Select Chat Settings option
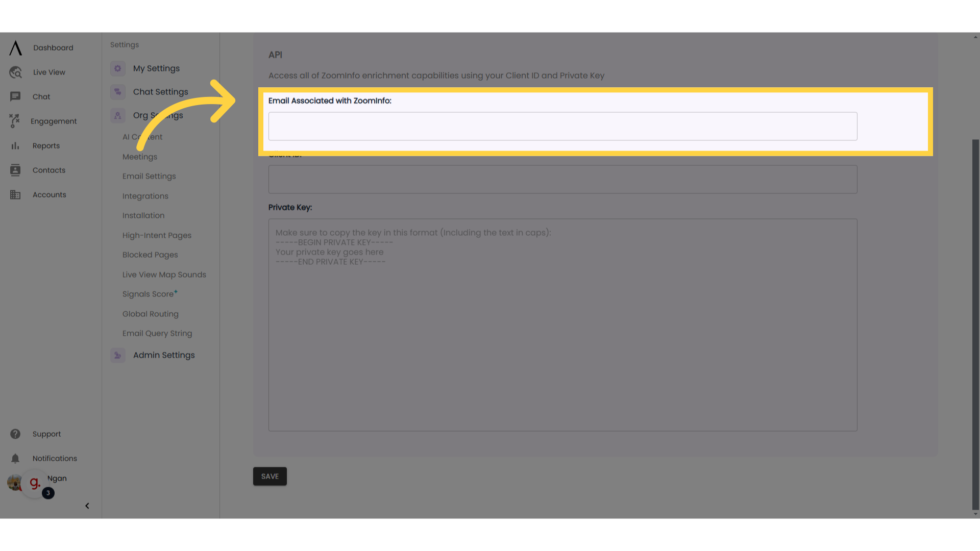This screenshot has width=980, height=551. coord(160,91)
